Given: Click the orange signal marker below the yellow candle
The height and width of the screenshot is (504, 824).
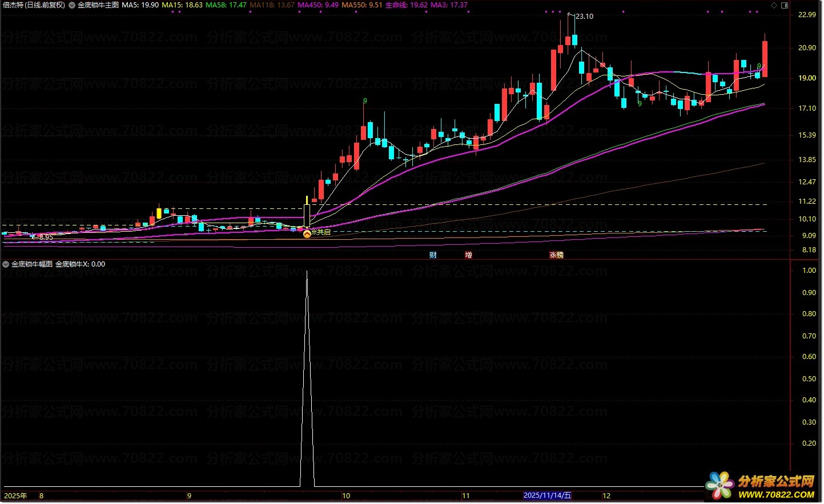Looking at the screenshot, I should pos(307,233).
